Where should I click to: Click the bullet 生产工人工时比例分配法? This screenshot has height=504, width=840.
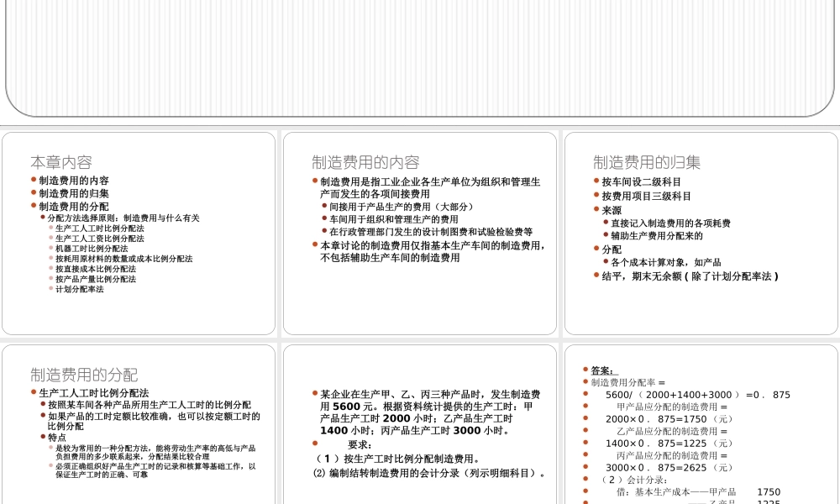point(97,227)
